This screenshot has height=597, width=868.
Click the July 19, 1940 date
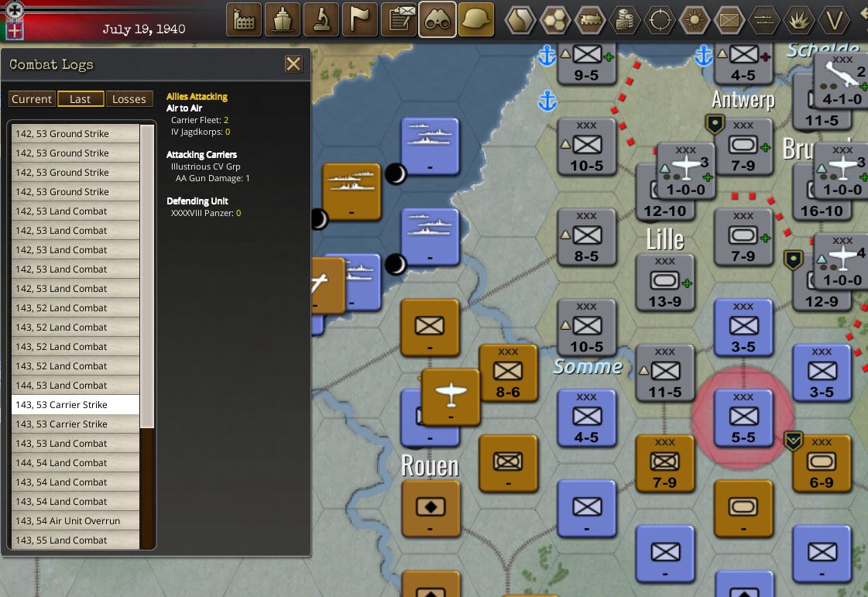coord(143,29)
